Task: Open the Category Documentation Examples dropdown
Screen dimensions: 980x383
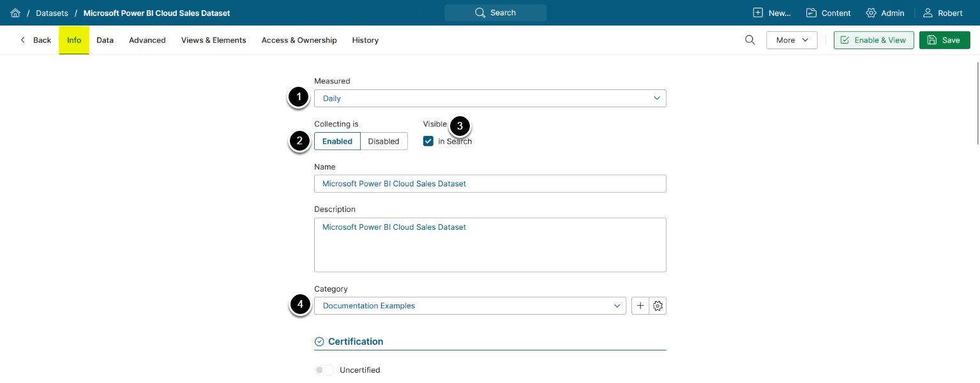Action: coord(469,306)
